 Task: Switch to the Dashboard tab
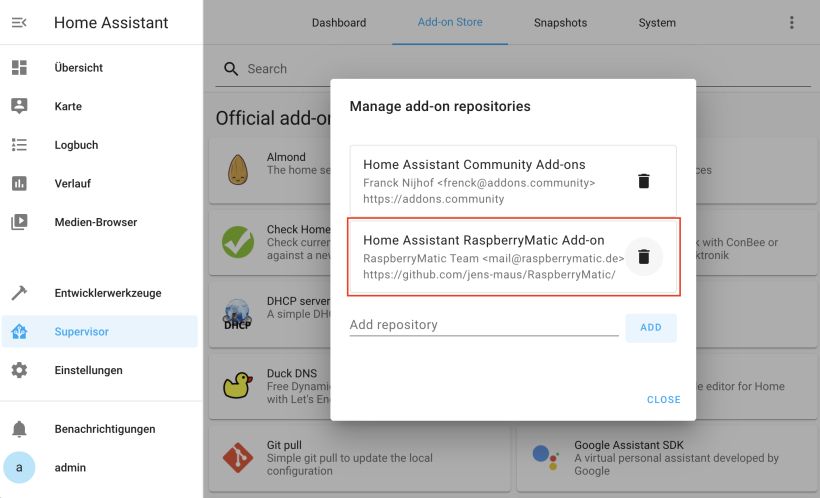point(339,22)
